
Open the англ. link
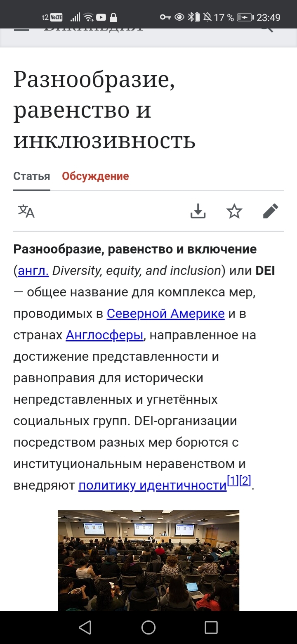tap(33, 271)
